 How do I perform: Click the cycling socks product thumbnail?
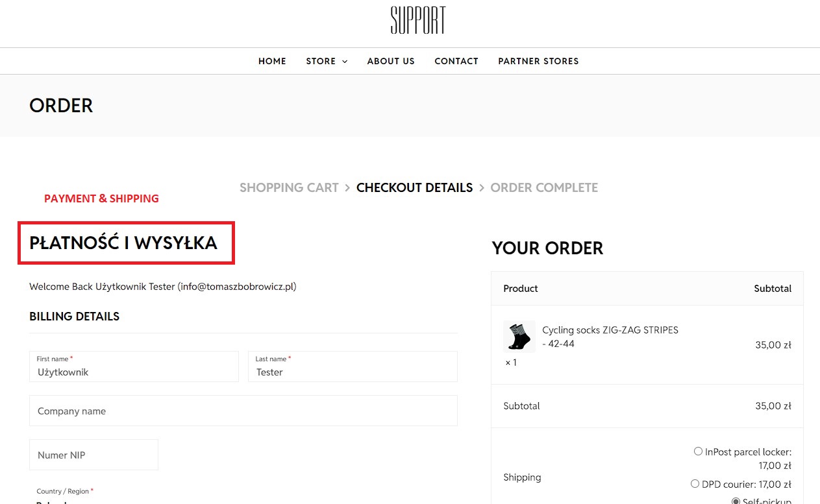coord(519,337)
